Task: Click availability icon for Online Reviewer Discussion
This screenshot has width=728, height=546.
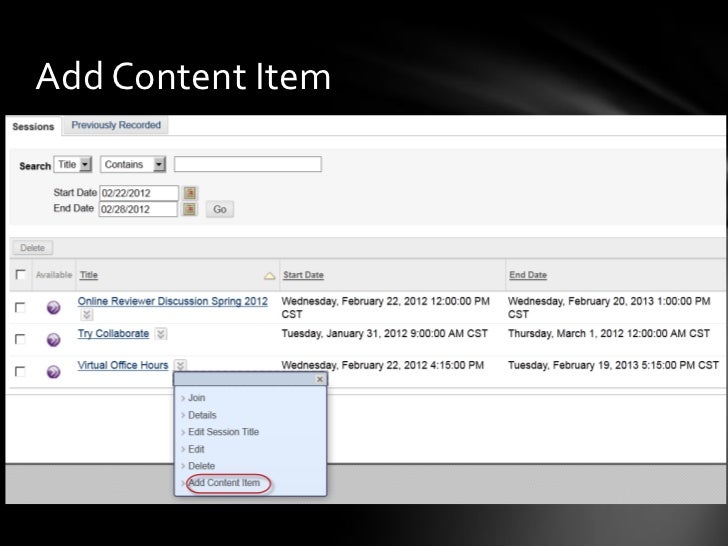Action: (x=53, y=307)
